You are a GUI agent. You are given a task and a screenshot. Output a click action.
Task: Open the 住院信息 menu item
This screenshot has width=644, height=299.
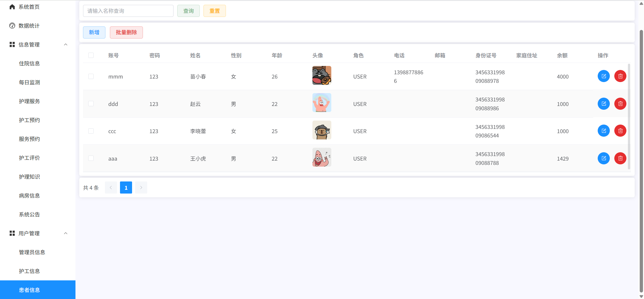(29, 63)
